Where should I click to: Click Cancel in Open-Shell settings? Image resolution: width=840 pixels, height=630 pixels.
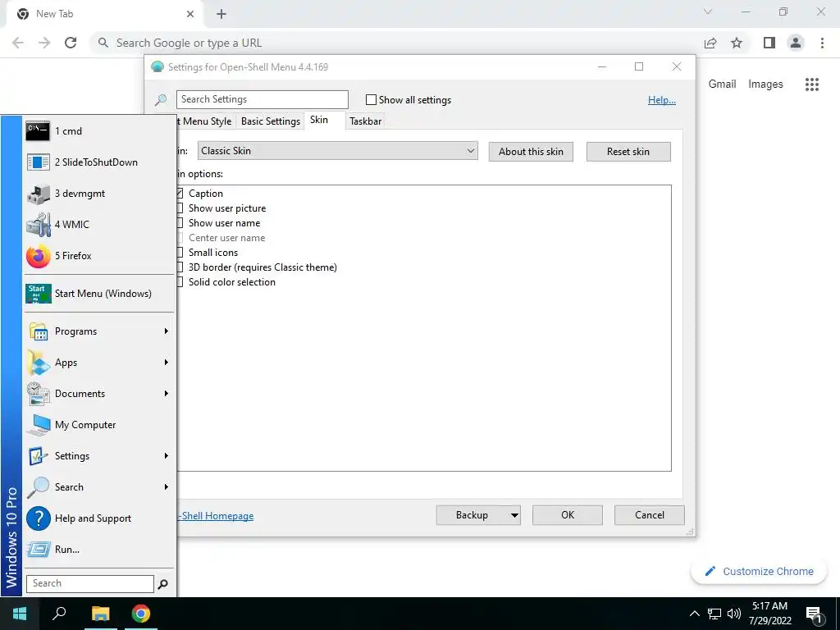click(650, 515)
